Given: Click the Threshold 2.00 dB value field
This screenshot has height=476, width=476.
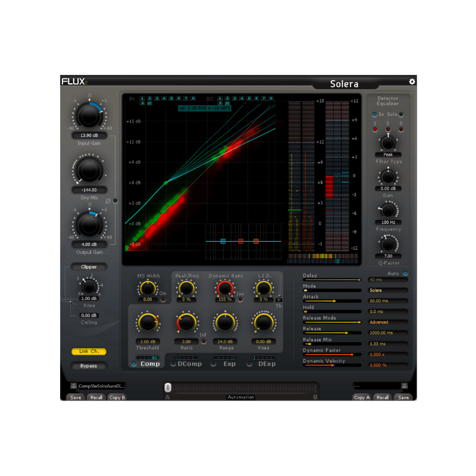Looking at the screenshot, I should tap(148, 342).
